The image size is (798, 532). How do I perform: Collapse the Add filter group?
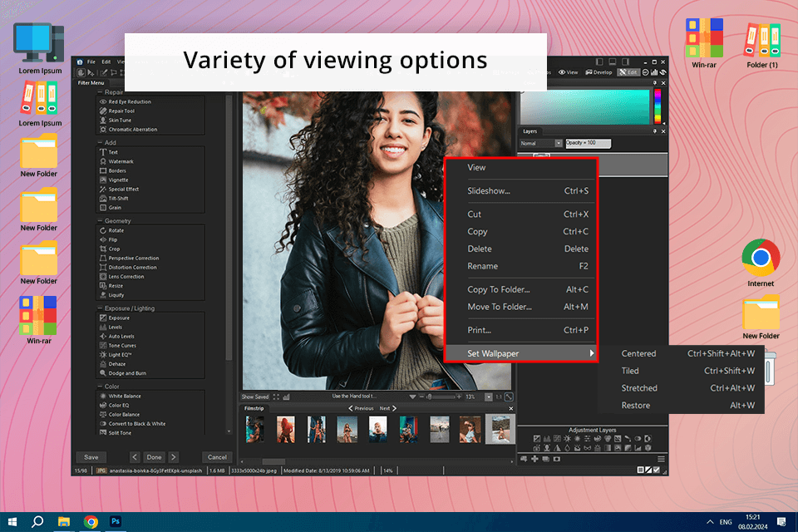click(100, 142)
